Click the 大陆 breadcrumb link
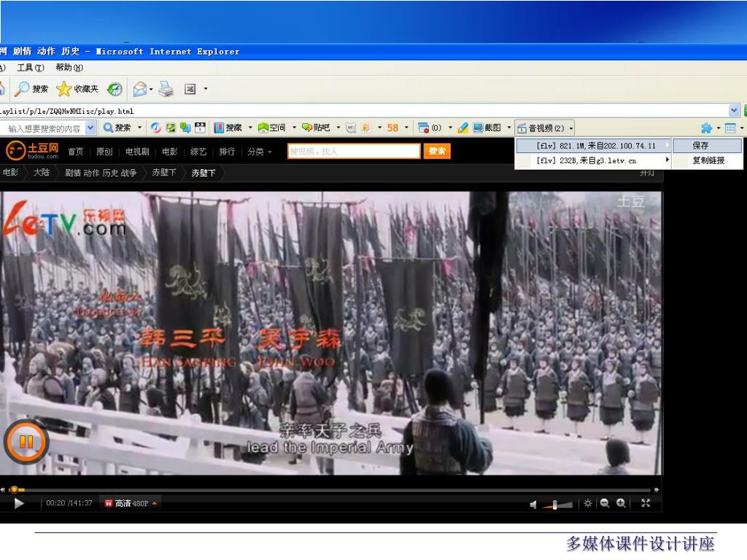 [x=42, y=172]
